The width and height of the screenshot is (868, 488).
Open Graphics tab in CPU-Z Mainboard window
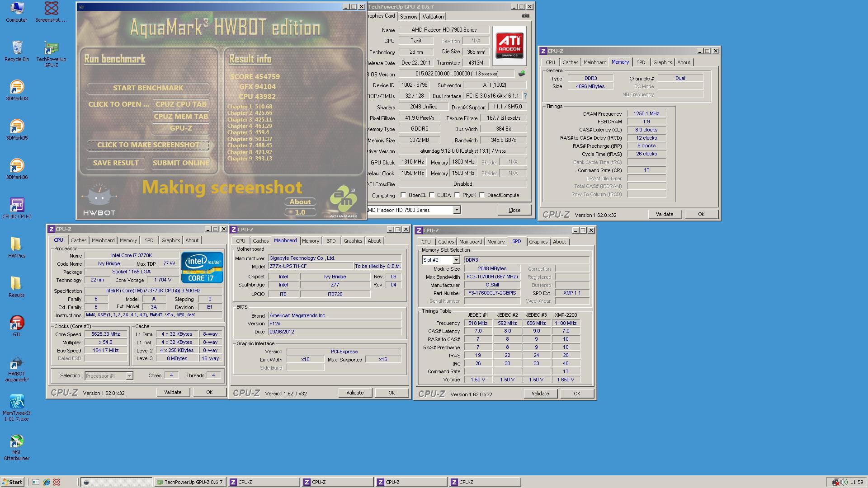coord(353,241)
